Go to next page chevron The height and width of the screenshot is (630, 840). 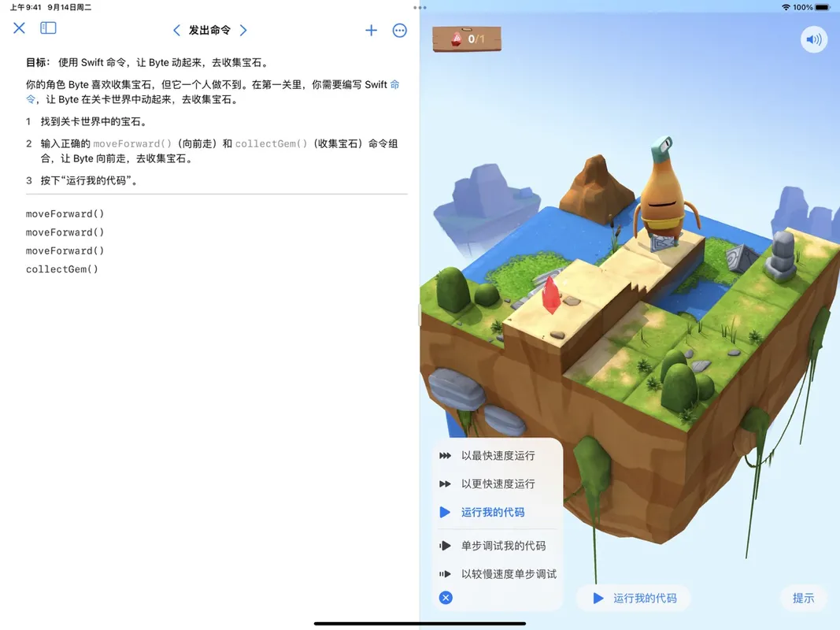243,31
